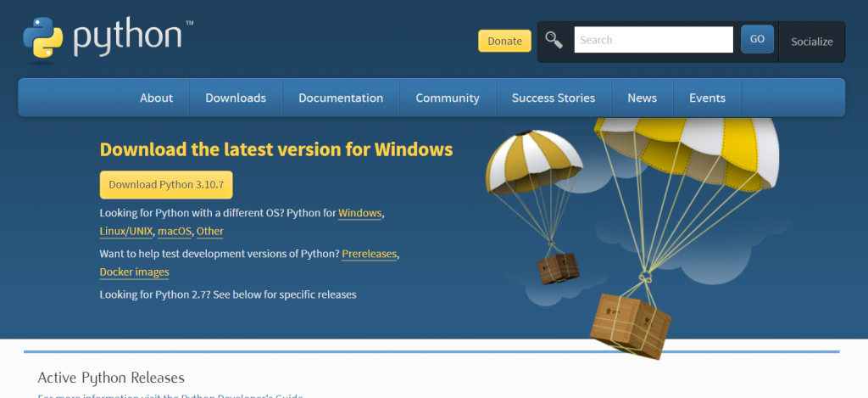Click the GO search button
This screenshot has height=398, width=868.
[x=757, y=39]
